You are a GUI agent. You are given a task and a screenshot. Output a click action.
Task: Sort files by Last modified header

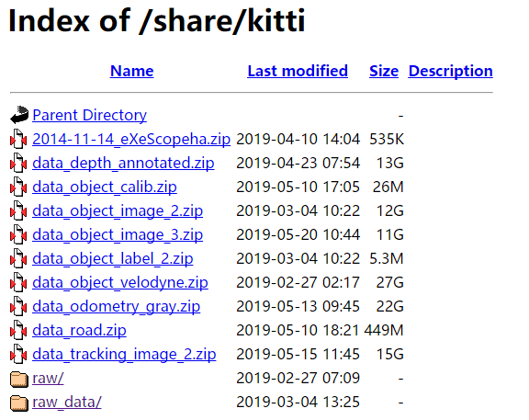tap(298, 71)
